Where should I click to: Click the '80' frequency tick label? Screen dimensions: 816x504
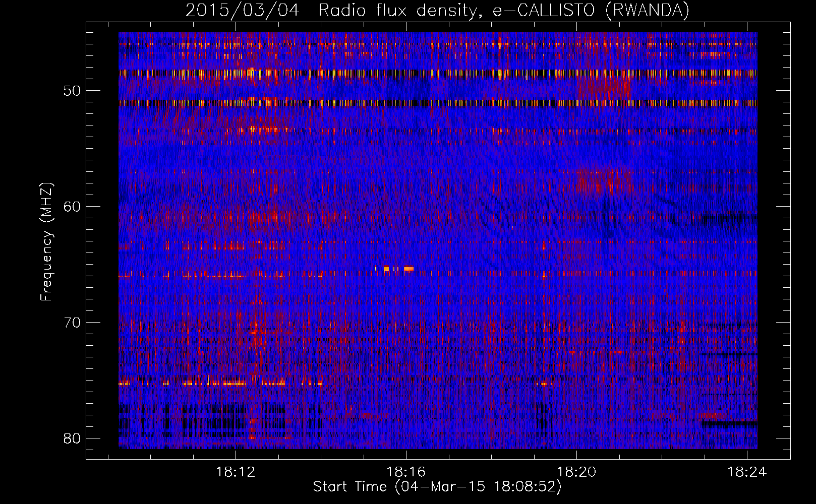pos(73,438)
